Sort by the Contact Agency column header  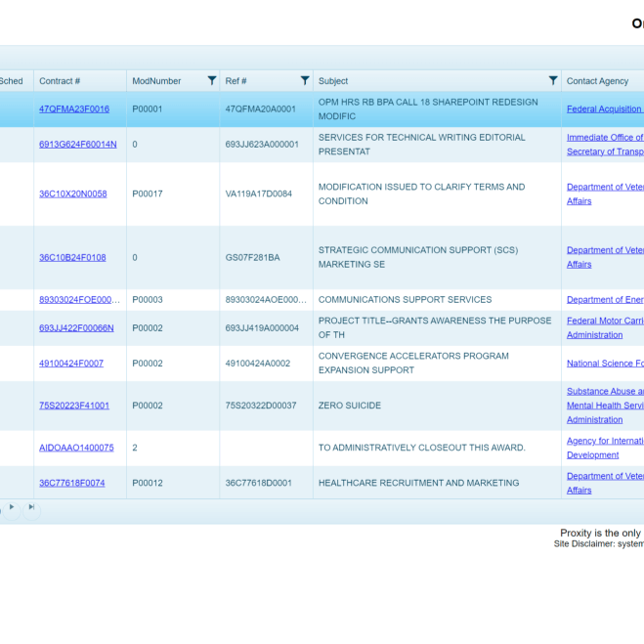point(598,81)
